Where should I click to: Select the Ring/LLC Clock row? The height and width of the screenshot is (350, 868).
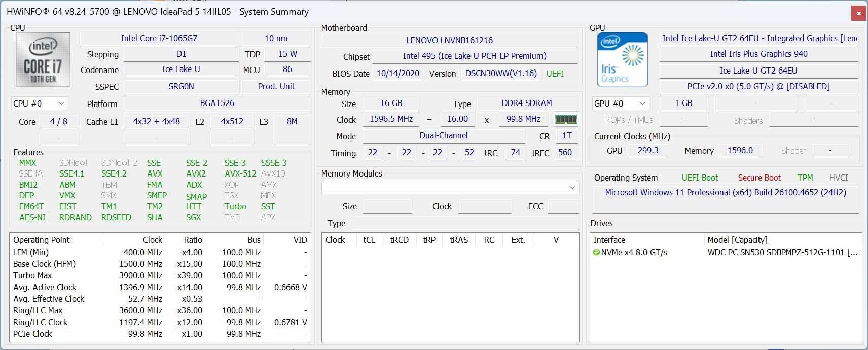point(160,322)
